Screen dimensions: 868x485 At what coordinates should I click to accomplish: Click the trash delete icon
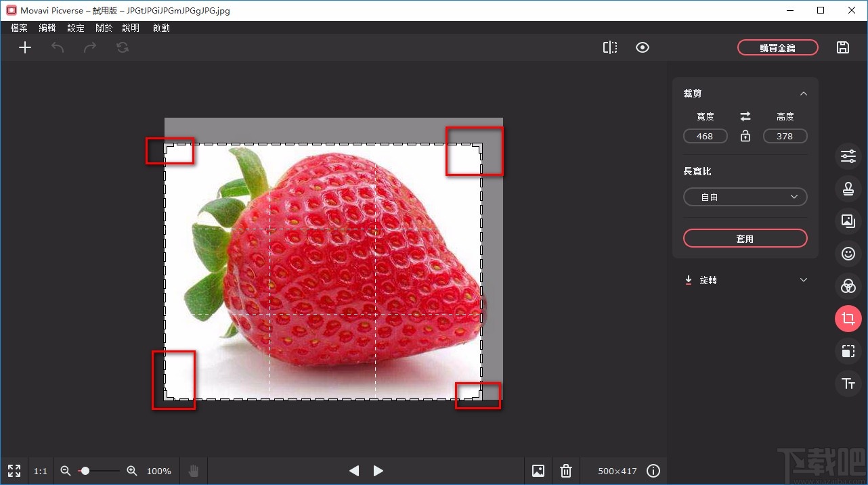click(x=566, y=471)
